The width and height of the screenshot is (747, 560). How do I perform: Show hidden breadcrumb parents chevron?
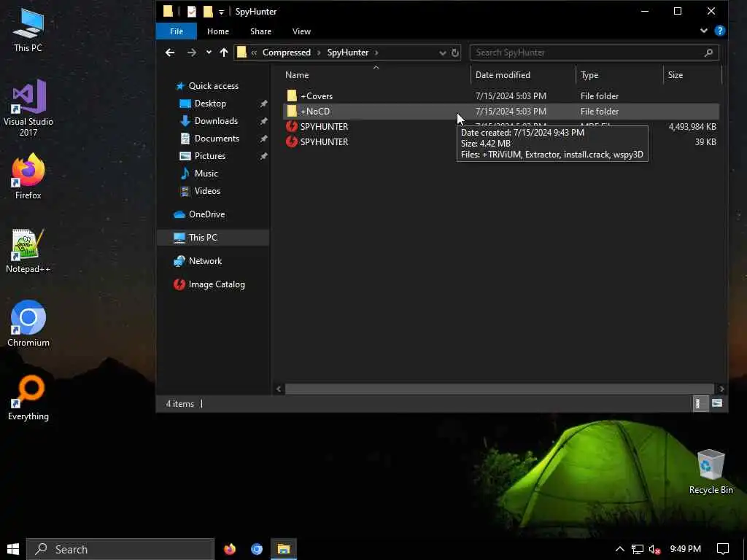click(254, 52)
